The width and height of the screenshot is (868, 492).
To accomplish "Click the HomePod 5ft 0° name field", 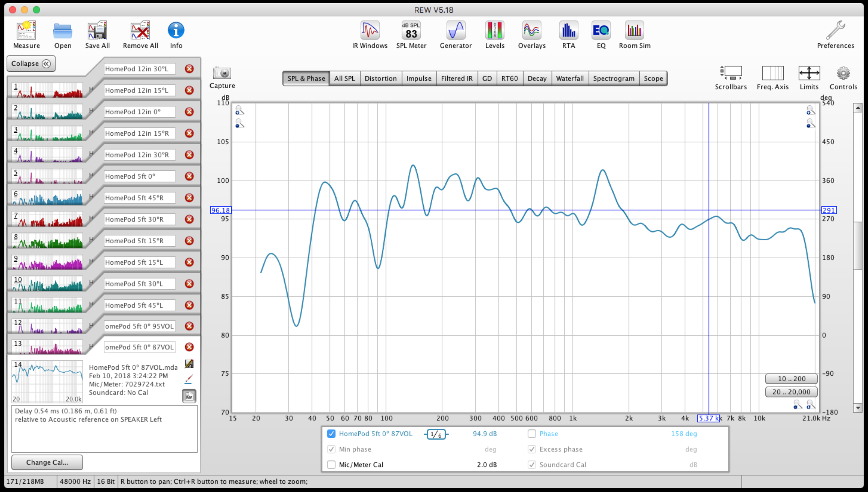I will 139,176.
